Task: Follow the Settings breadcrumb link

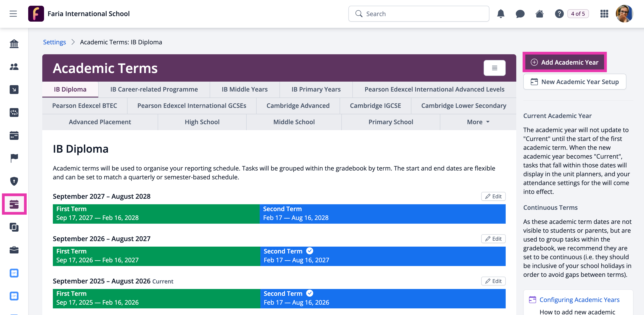Action: [x=54, y=42]
